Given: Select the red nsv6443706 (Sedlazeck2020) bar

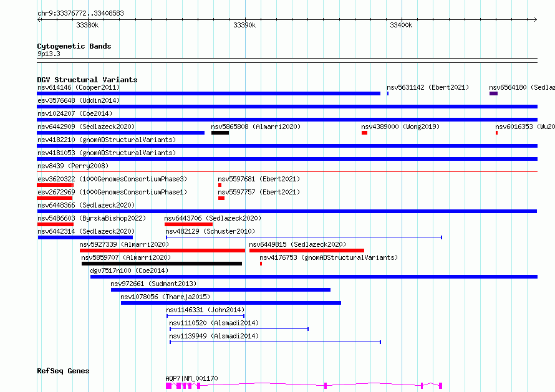Looking at the screenshot, I should 189,224.
